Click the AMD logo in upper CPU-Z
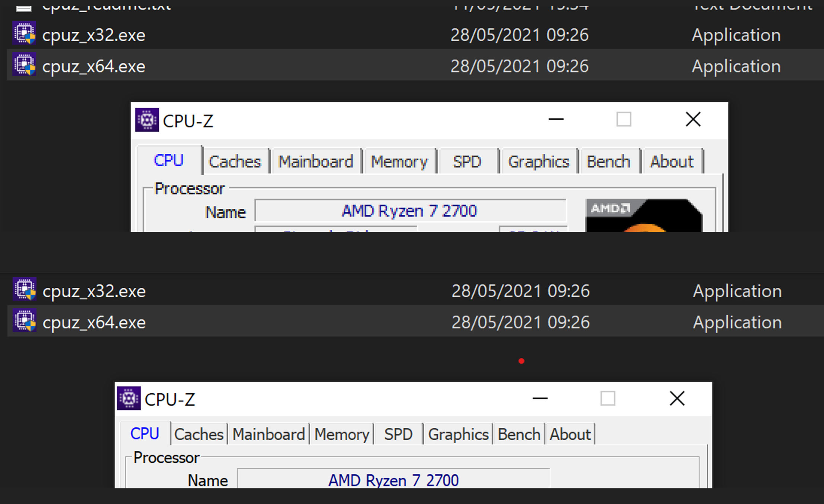Viewport: 824px width, 504px height. (x=644, y=216)
